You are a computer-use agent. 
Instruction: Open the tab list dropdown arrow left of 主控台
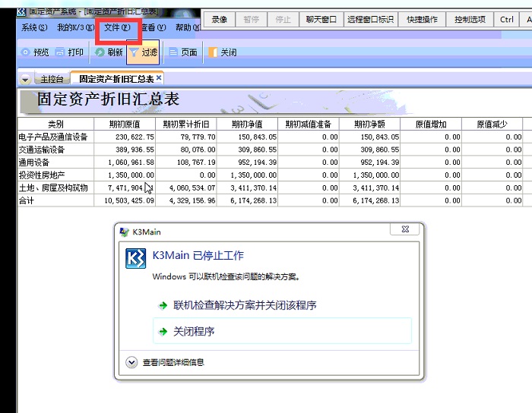(25, 79)
